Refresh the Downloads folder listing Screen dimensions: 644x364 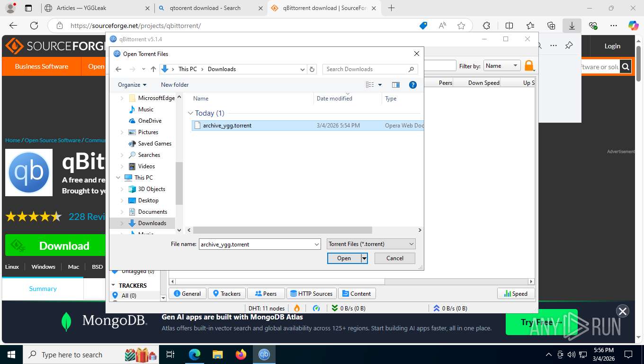tap(312, 69)
